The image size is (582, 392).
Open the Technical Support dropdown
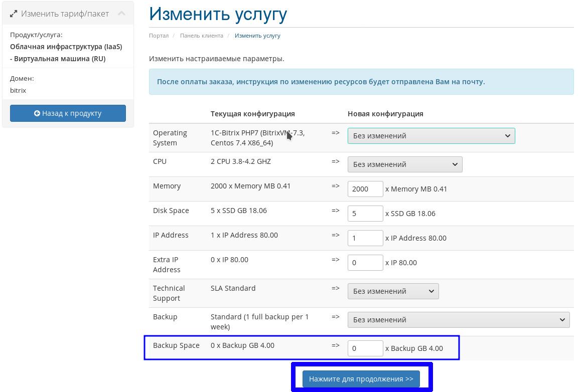[393, 291]
